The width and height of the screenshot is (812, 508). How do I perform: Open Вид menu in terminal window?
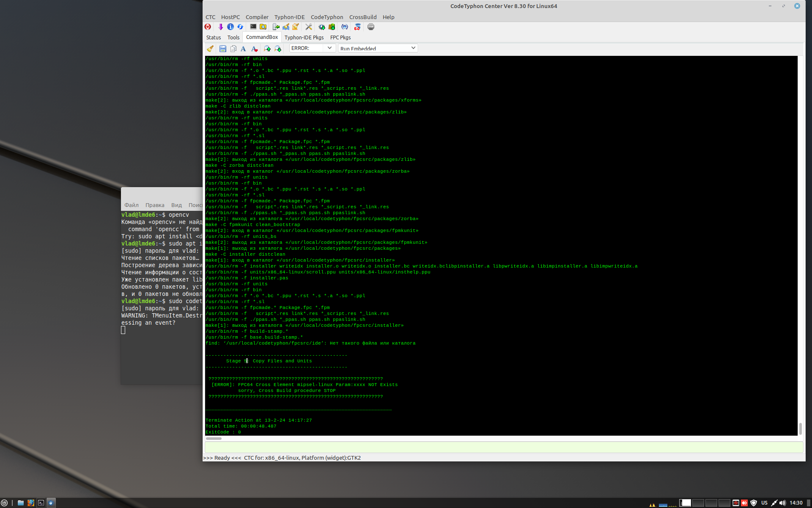pos(176,205)
